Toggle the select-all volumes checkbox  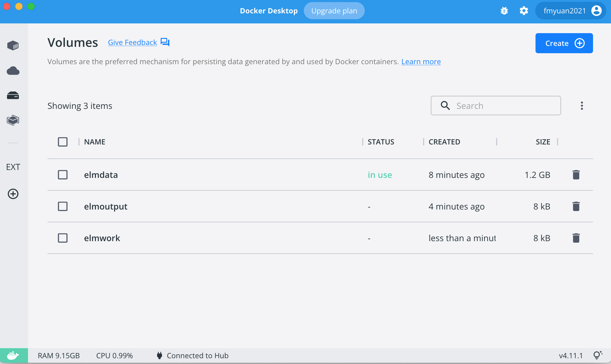pos(63,142)
